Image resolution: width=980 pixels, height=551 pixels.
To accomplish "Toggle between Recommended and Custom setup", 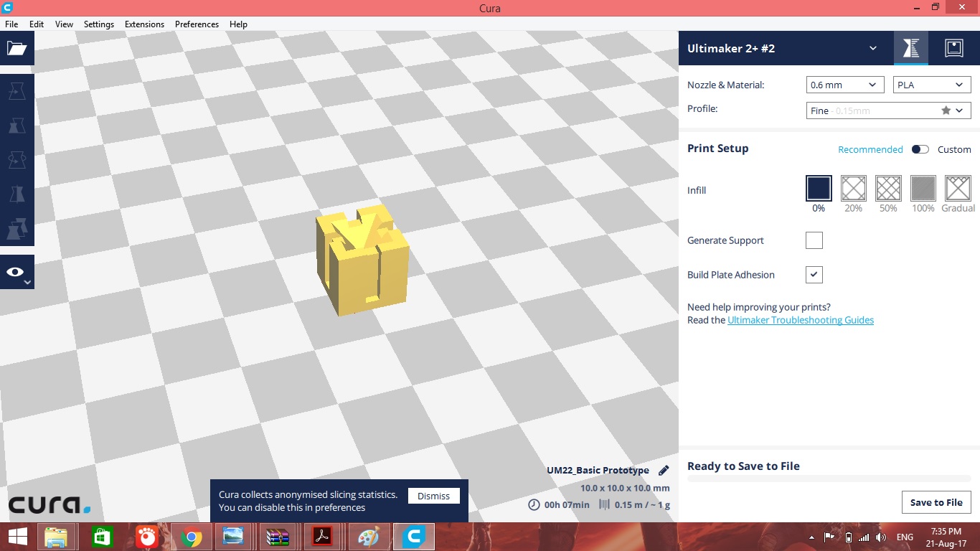I will [x=920, y=149].
